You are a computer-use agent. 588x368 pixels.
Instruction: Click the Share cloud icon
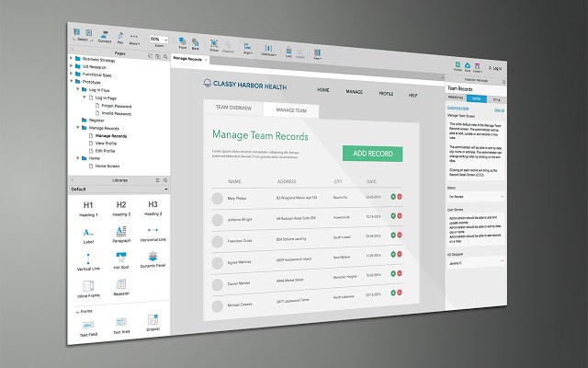tap(468, 67)
